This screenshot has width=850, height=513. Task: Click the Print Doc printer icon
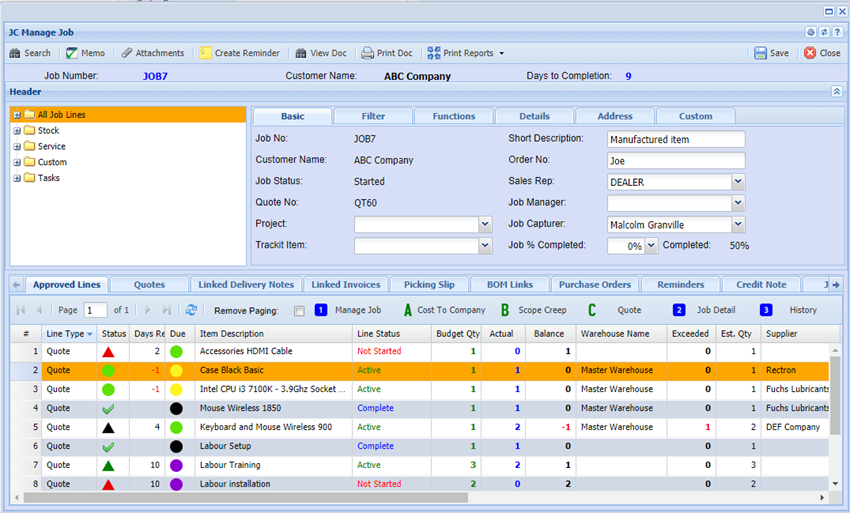pyautogui.click(x=367, y=53)
